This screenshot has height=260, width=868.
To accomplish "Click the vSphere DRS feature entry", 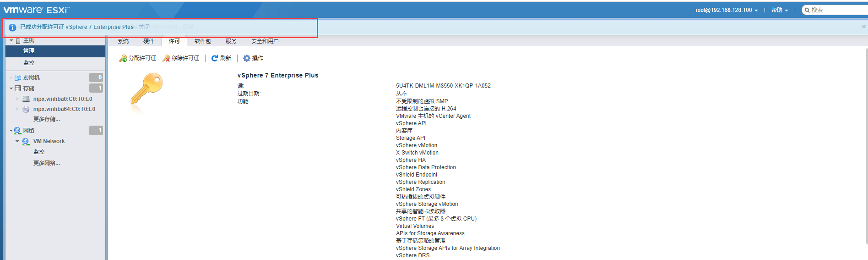I will click(x=413, y=255).
